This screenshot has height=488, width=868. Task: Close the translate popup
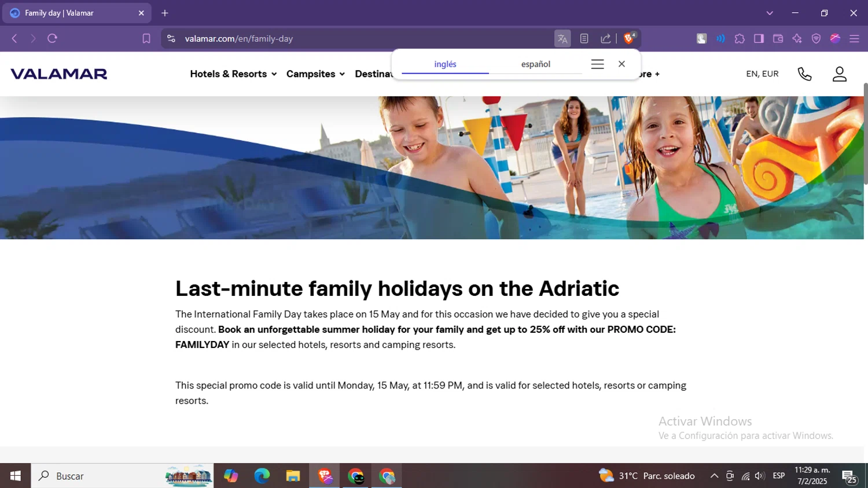pyautogui.click(x=621, y=64)
